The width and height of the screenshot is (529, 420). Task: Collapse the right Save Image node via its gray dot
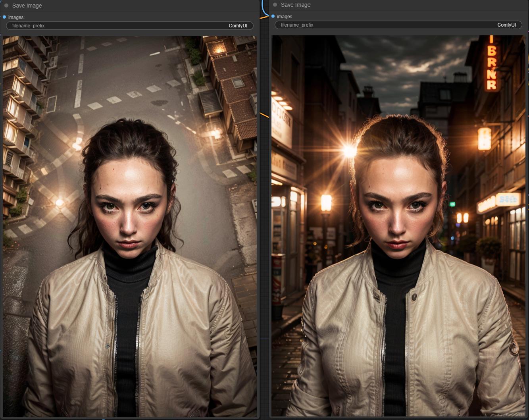tap(275, 5)
